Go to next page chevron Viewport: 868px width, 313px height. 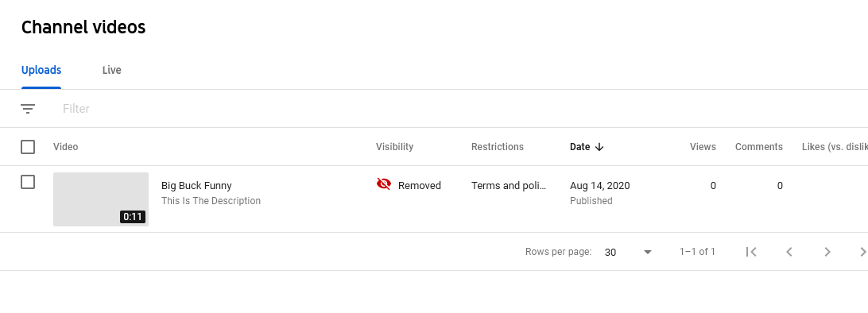pyautogui.click(x=827, y=252)
